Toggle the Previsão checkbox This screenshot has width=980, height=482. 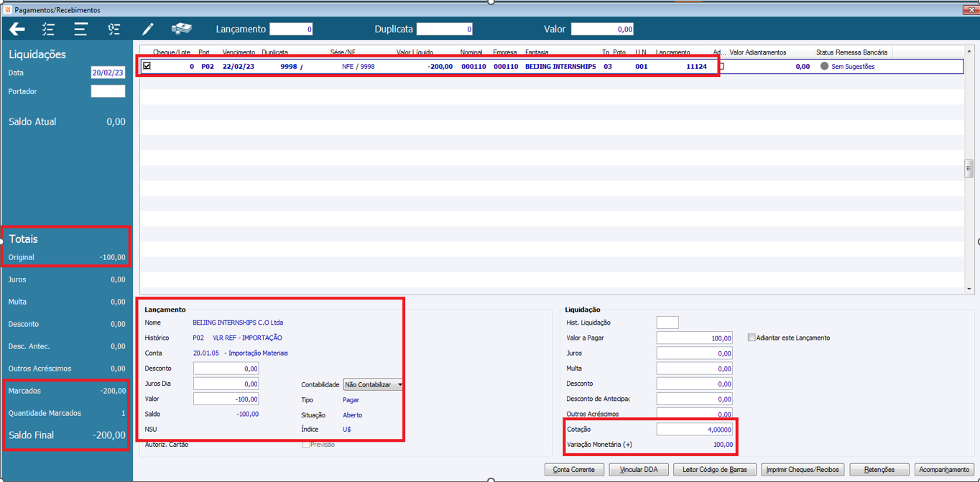pos(306,445)
